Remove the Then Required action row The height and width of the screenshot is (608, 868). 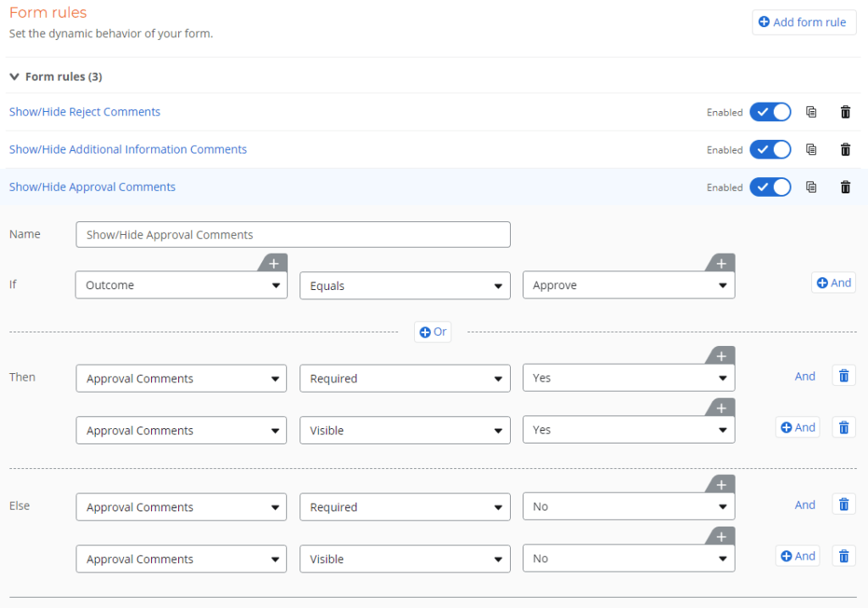pyautogui.click(x=843, y=377)
